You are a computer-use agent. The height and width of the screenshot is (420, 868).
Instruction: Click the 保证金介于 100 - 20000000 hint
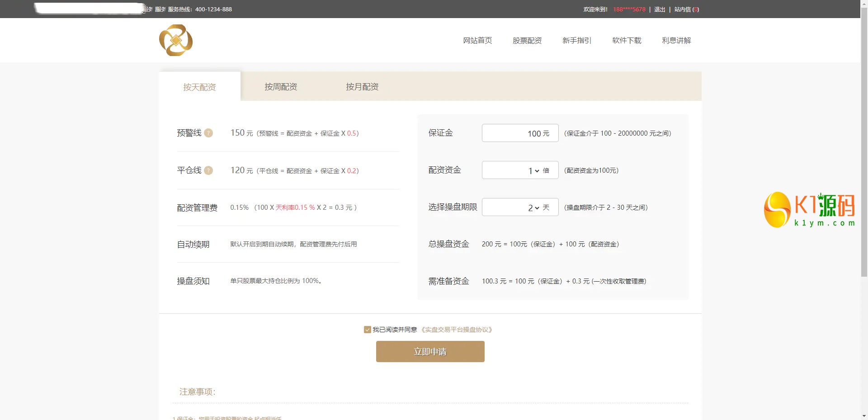pos(618,133)
